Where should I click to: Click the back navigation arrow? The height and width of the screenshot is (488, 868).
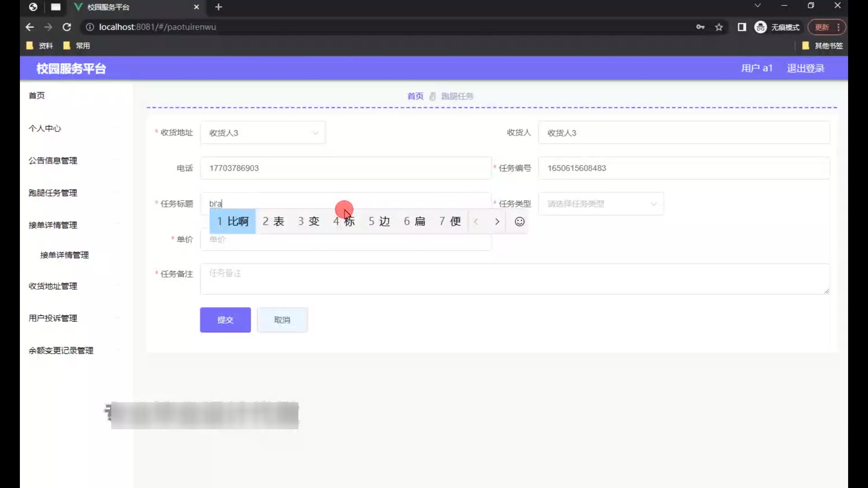[x=30, y=27]
